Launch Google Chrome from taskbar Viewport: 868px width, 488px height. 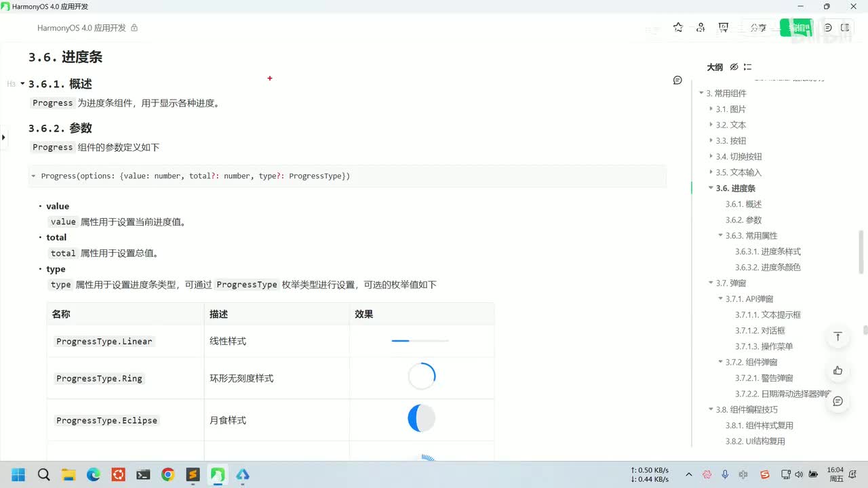(168, 474)
